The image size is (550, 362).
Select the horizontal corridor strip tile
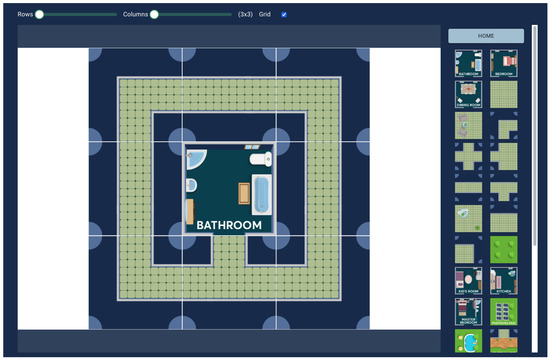(468, 188)
